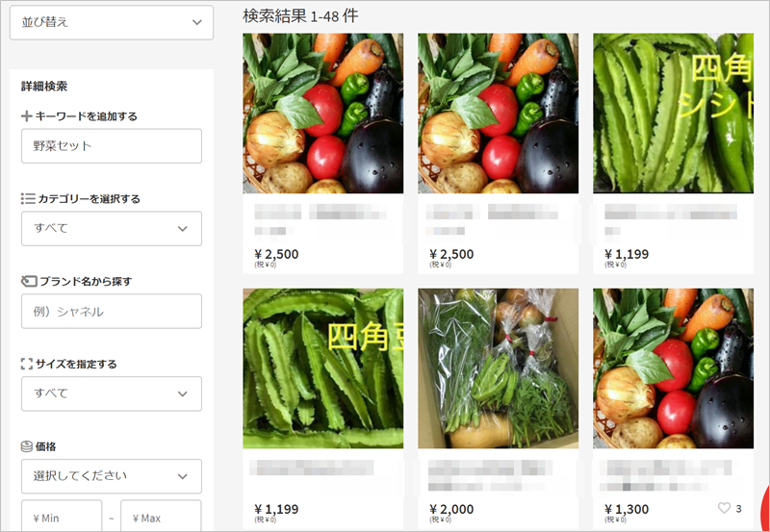
Task: Open the boxed bagged vegetables thumbnail ¥2,000
Action: coord(498,368)
